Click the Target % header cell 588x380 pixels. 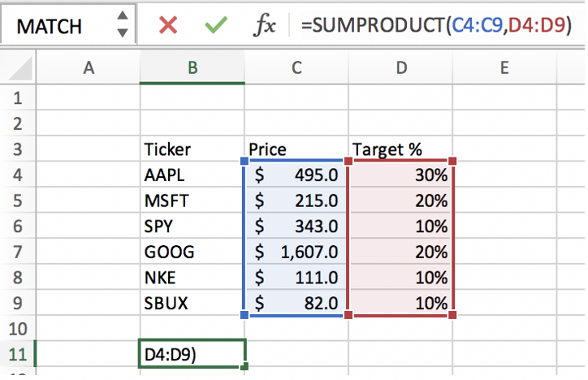tap(400, 149)
